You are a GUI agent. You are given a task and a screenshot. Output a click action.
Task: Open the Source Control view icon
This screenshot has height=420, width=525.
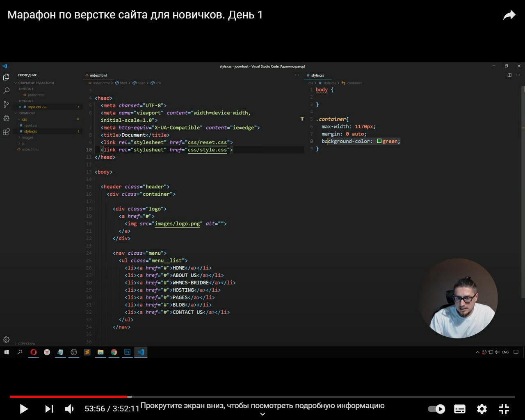pyautogui.click(x=6, y=104)
